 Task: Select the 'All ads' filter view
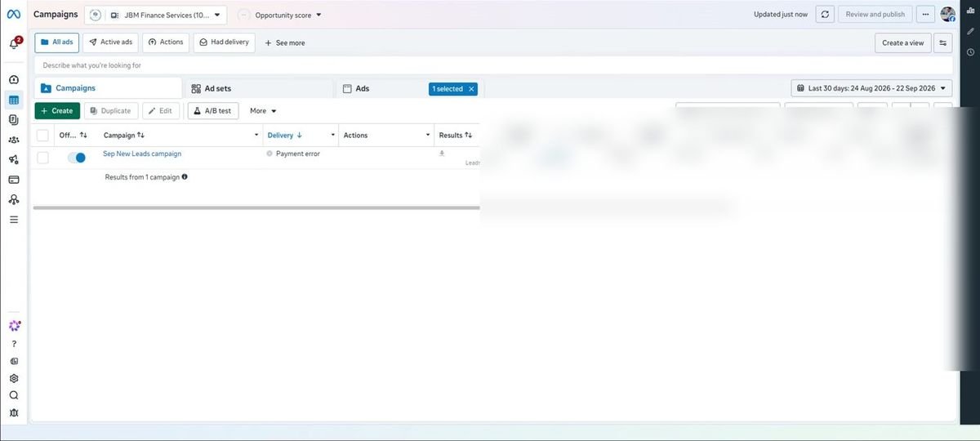point(57,42)
